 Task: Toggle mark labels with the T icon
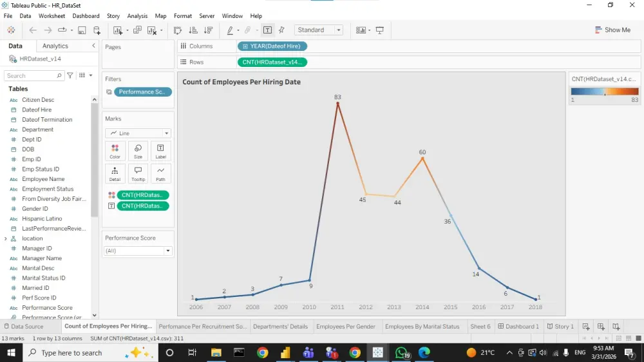click(267, 30)
